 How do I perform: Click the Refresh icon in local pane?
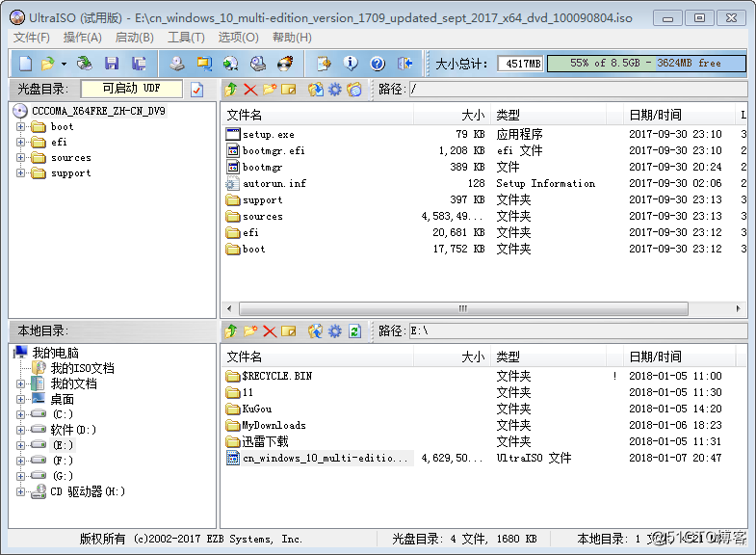point(354,331)
